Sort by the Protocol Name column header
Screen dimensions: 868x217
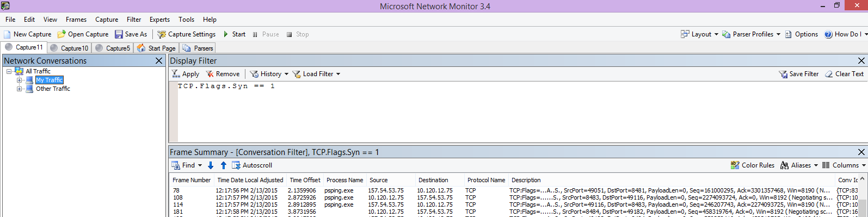[x=487, y=180]
